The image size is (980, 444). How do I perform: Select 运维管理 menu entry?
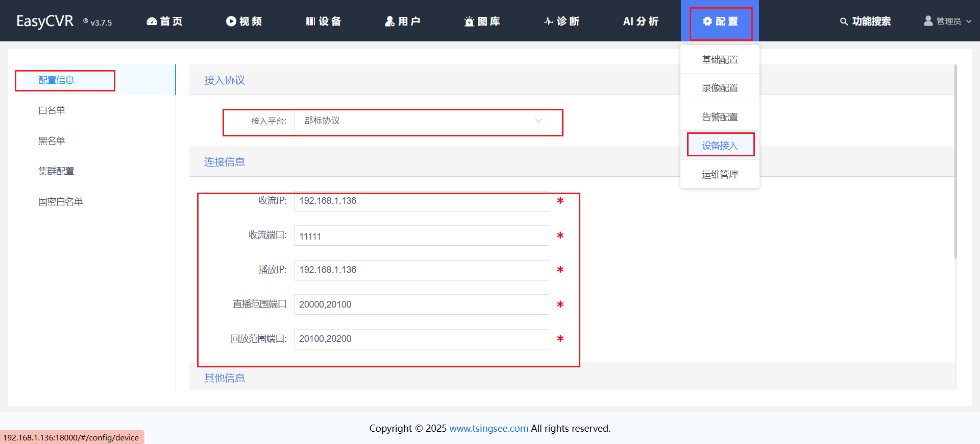point(720,175)
